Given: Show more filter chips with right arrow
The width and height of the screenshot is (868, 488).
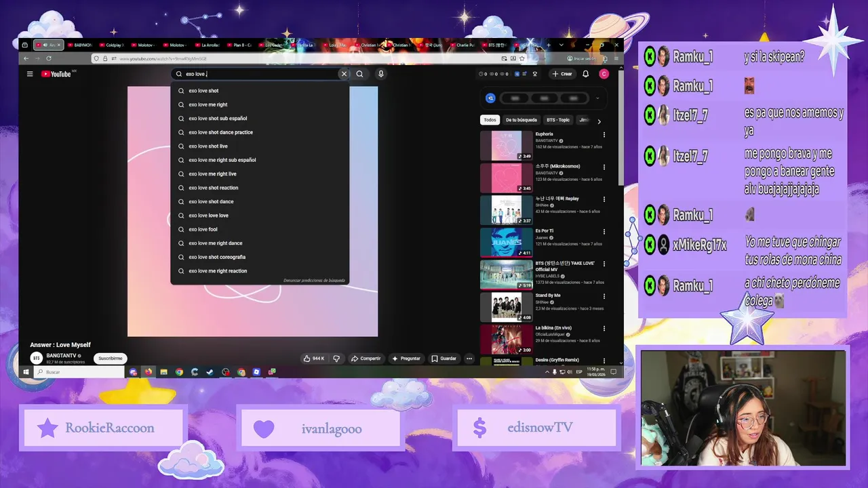Looking at the screenshot, I should click(x=599, y=121).
